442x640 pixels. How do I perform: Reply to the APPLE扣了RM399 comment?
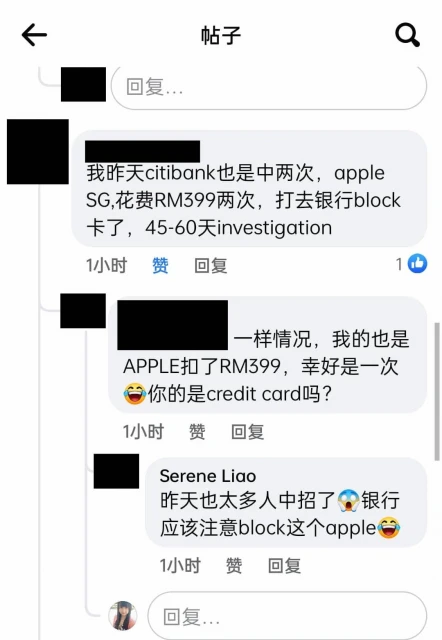(247, 432)
